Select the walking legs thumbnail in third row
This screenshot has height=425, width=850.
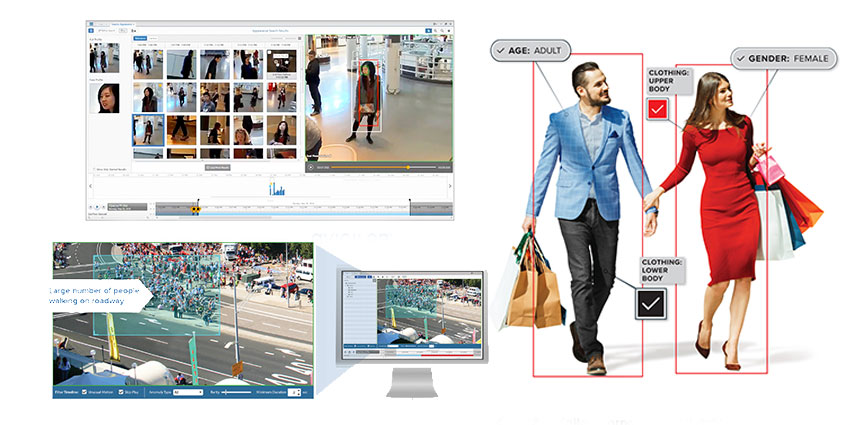tap(182, 130)
